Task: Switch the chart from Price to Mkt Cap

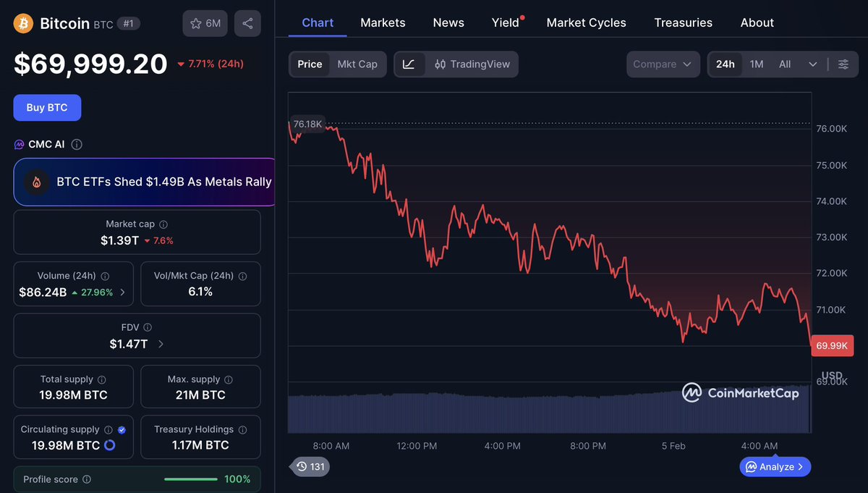Action: pos(357,64)
